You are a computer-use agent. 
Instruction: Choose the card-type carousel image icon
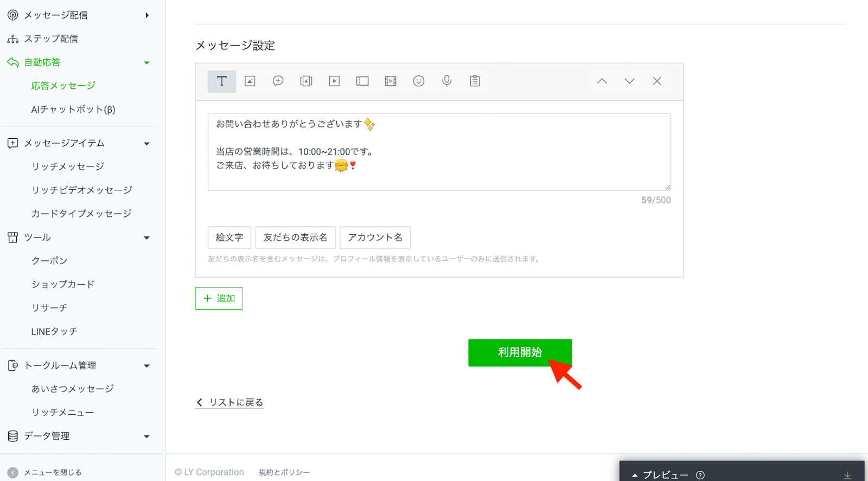306,81
